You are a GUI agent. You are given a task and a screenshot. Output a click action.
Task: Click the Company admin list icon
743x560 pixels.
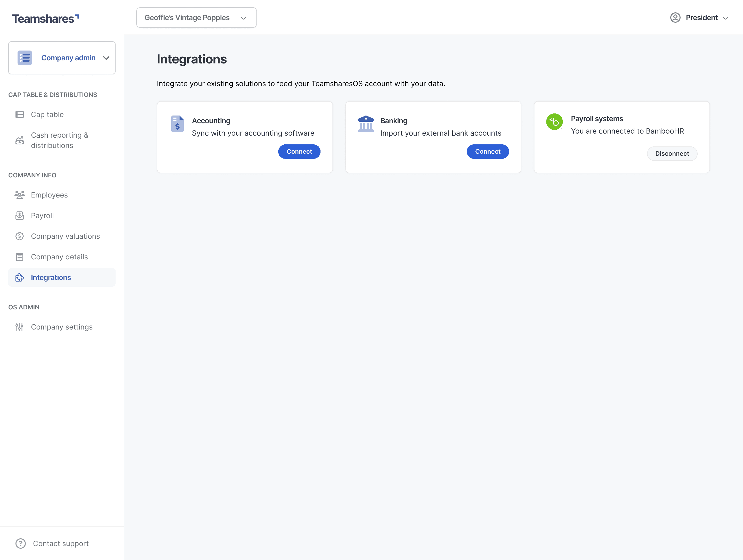tap(25, 58)
